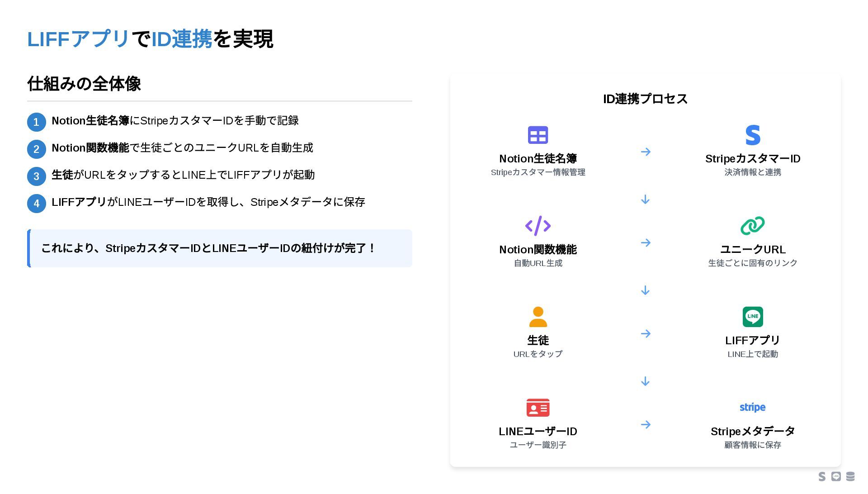Click the step text about Stripeメタデータに保存
This screenshot has height=494, width=868.
point(208,202)
